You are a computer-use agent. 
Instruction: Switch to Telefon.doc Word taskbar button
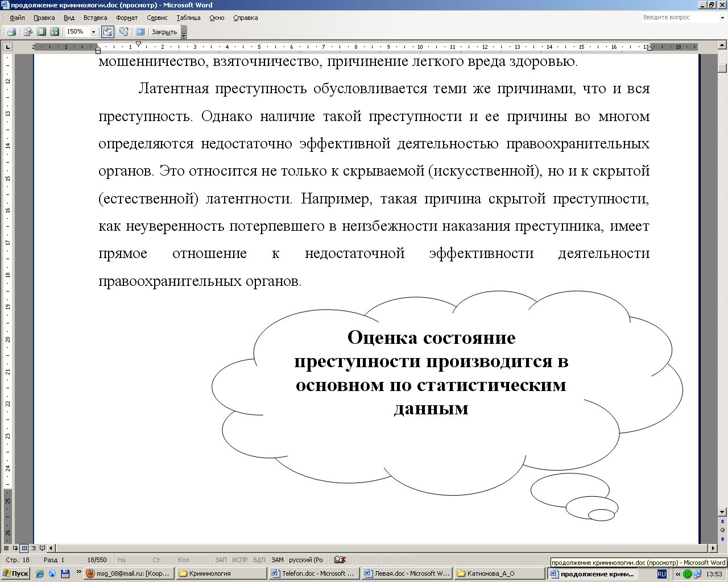coord(314,573)
